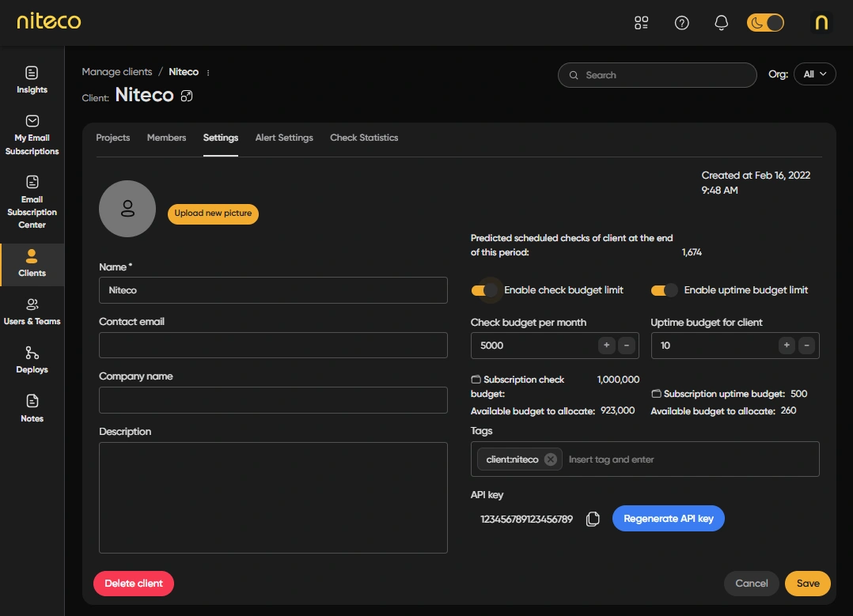Toggle Enable check budget limit switch
The height and width of the screenshot is (616, 853).
pos(484,290)
